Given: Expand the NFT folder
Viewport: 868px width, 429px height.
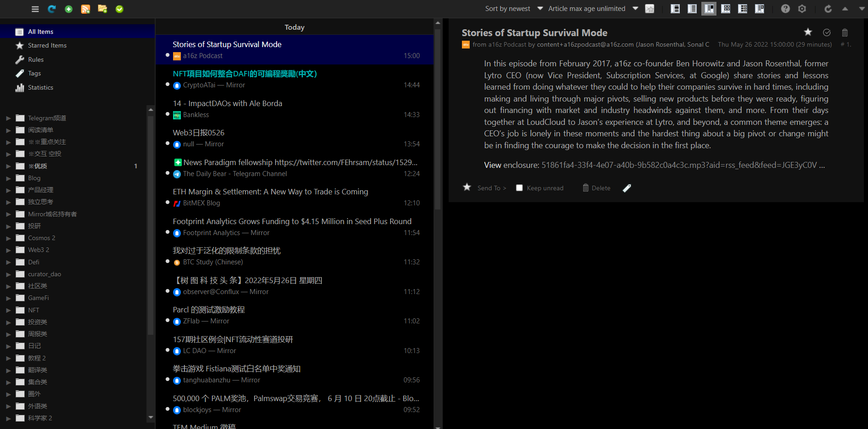Looking at the screenshot, I should click(x=8, y=310).
